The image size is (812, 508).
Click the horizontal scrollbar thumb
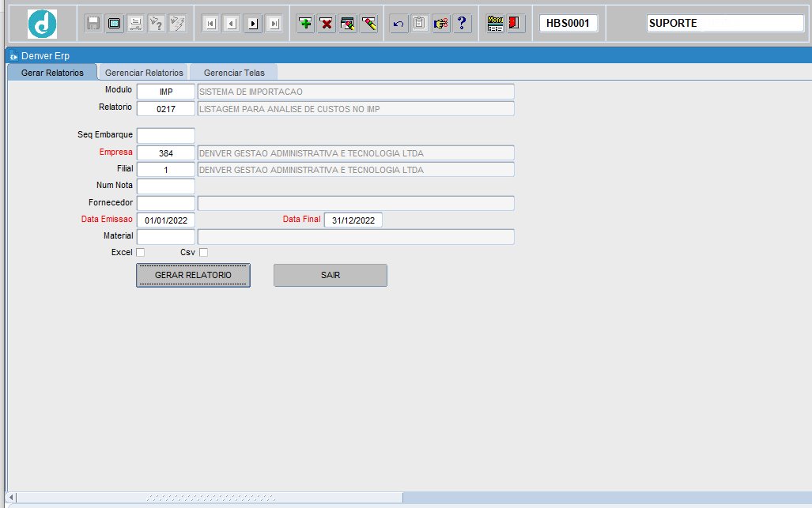pos(210,498)
